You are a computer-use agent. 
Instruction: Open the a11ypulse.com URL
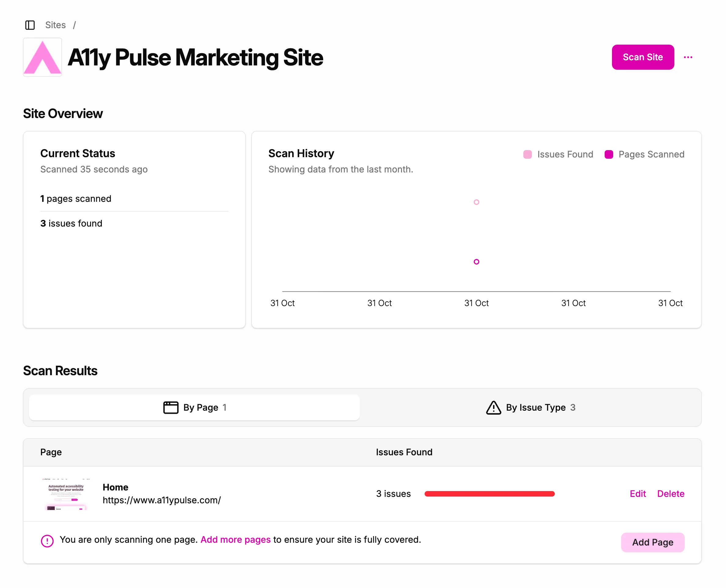[x=162, y=500]
